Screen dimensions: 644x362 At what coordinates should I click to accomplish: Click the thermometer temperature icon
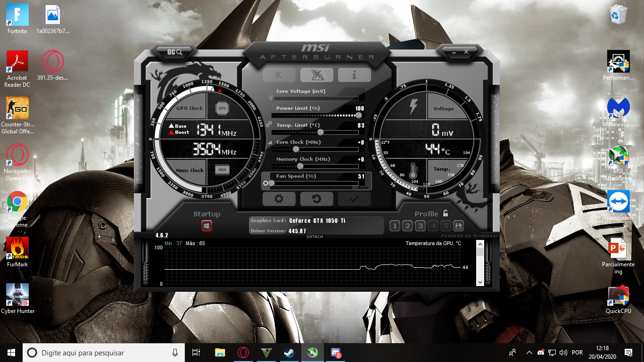[x=414, y=170]
